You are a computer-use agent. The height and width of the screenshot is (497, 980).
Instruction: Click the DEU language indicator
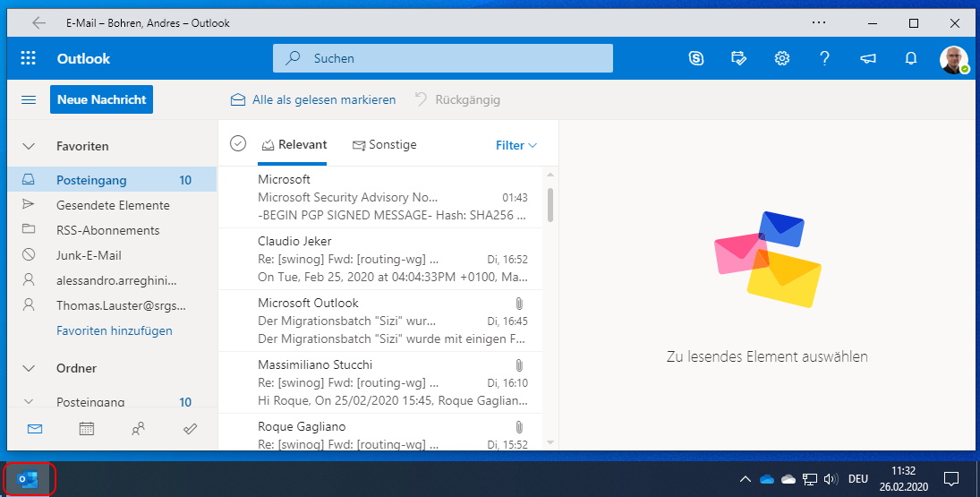[858, 479]
